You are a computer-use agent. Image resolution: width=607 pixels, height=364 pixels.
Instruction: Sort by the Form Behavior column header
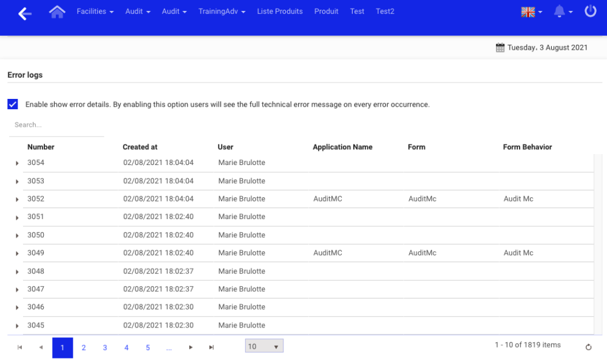527,147
